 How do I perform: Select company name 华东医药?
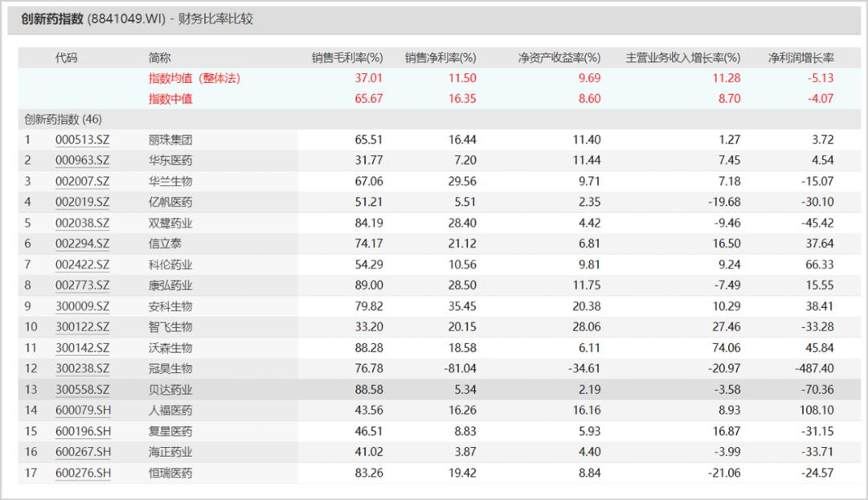(170, 161)
